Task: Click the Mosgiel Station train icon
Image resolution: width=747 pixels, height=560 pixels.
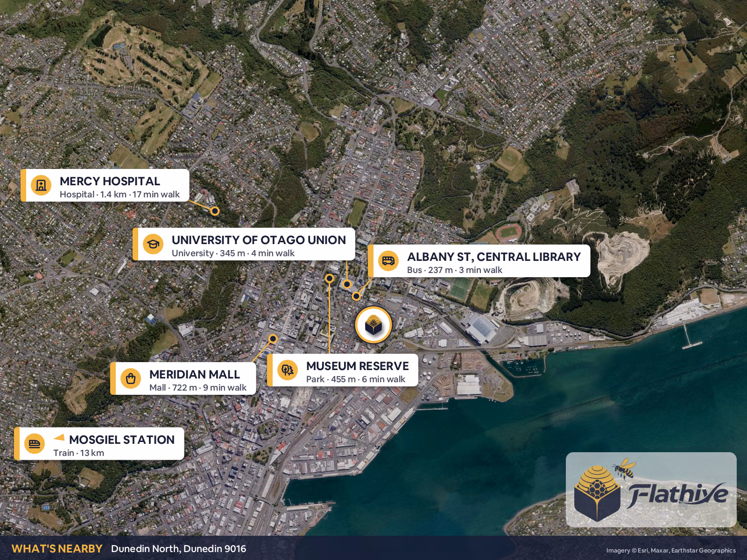Action: [x=35, y=443]
